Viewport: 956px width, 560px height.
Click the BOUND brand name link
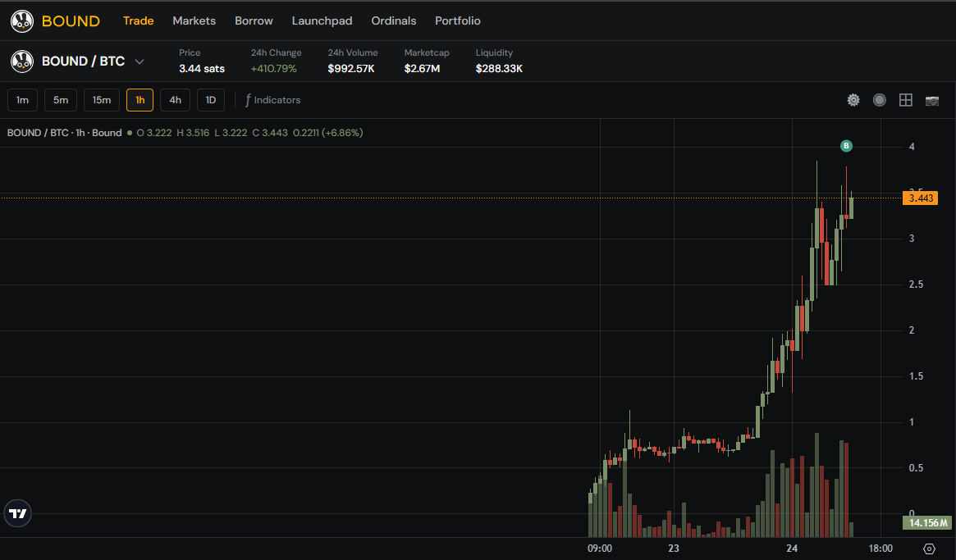pos(71,20)
